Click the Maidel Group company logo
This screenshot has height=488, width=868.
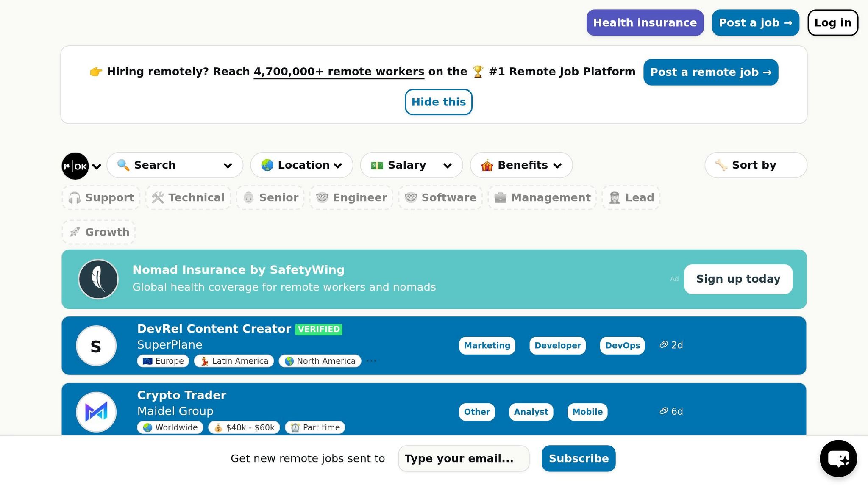(x=96, y=412)
